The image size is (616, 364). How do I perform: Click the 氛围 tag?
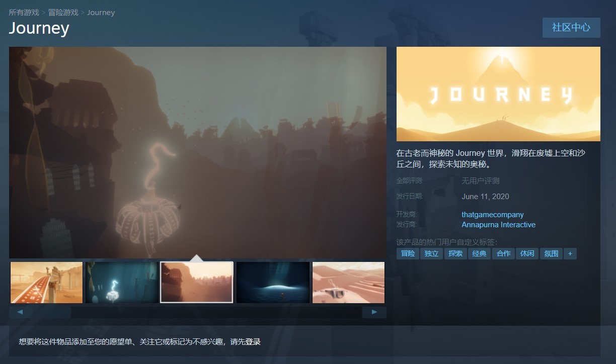tap(551, 253)
